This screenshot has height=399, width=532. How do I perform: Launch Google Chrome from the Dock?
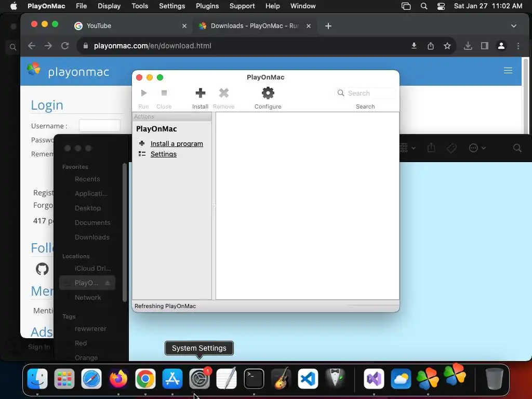point(145,379)
